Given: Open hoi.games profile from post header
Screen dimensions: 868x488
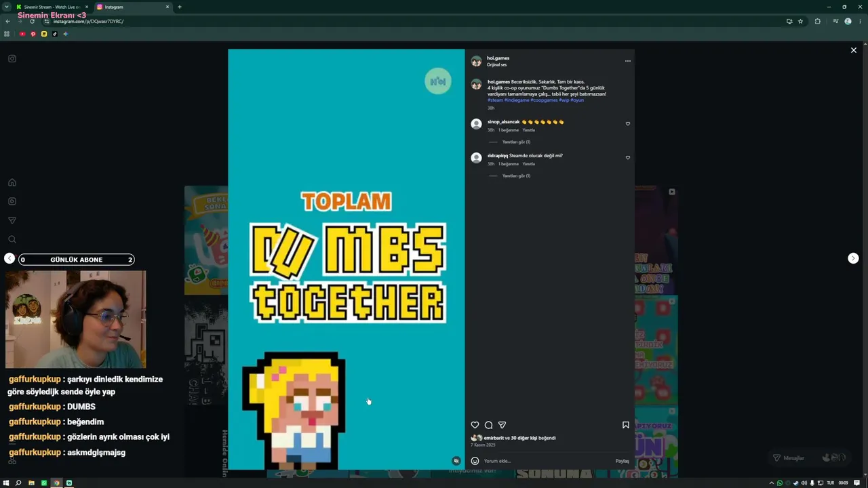Looking at the screenshot, I should 498,58.
